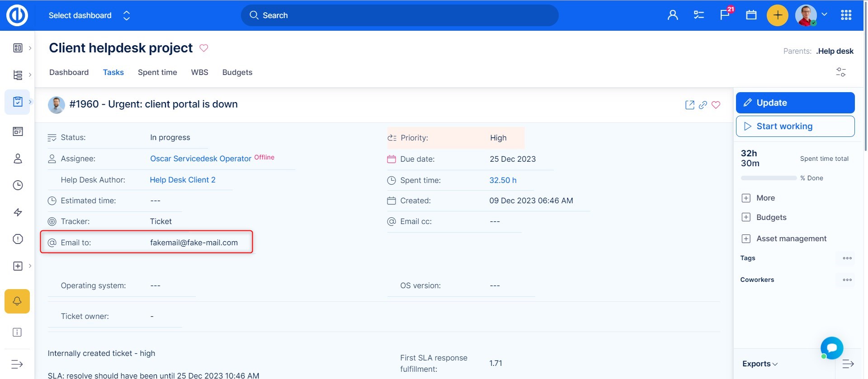Switch to the Spent time tab
Viewport: 868px width, 379px height.
pyautogui.click(x=157, y=72)
